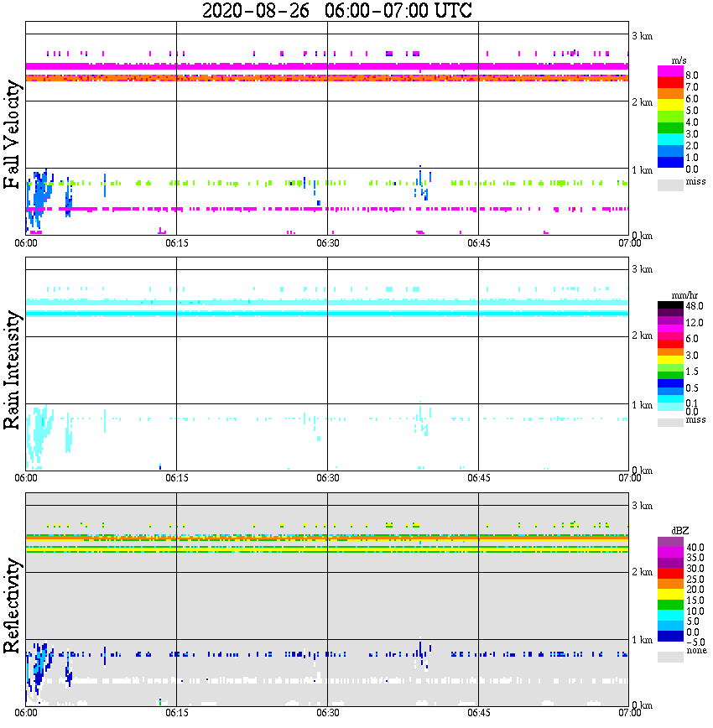Click the green swatch in the dBZ legend

670,605
